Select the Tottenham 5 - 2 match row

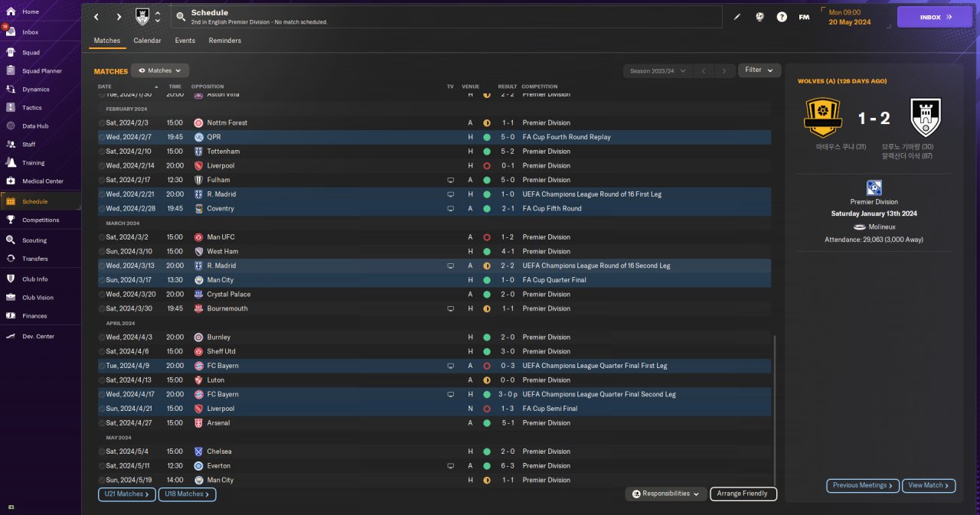pyautogui.click(x=434, y=152)
